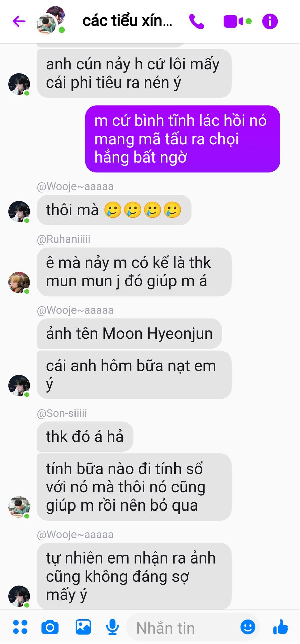Open the group title 'các tiểu xín...'
The height and width of the screenshot is (644, 300).
[x=128, y=21]
